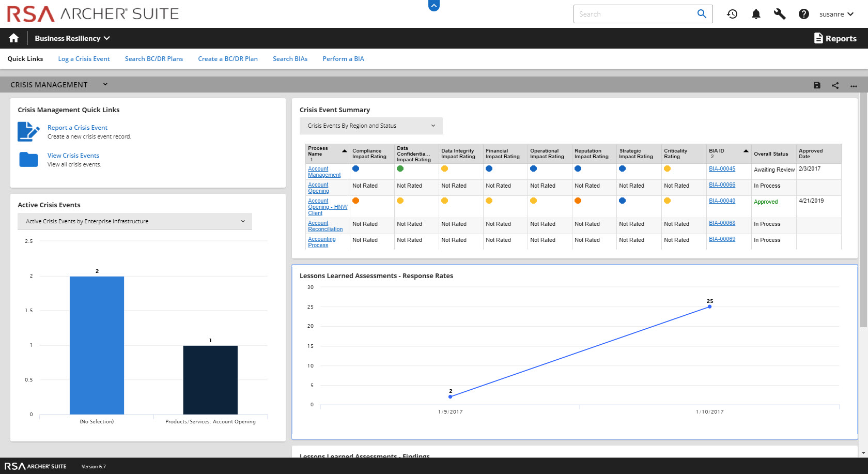
Task: Open the dashboard more options ellipsis
Action: coord(854,86)
